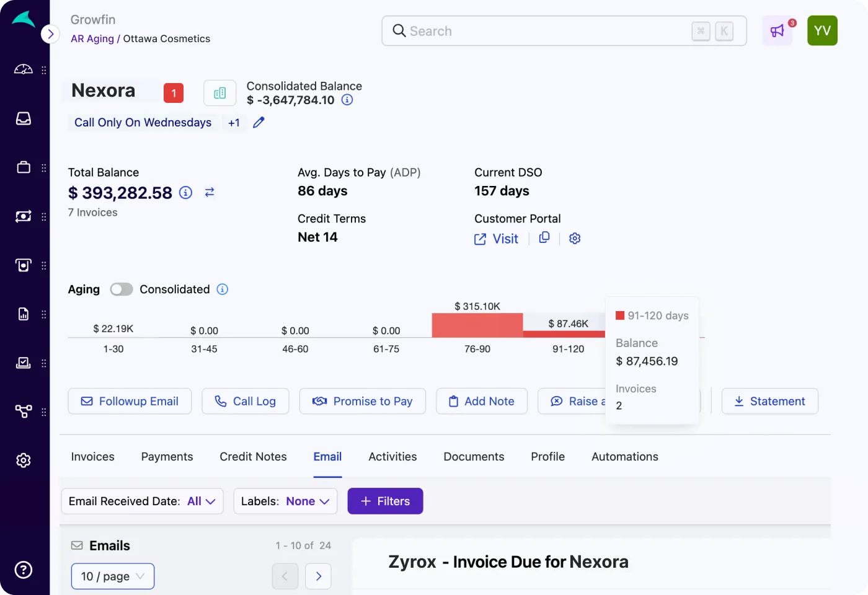868x595 pixels.
Task: Go to previous emails page
Action: pos(285,576)
